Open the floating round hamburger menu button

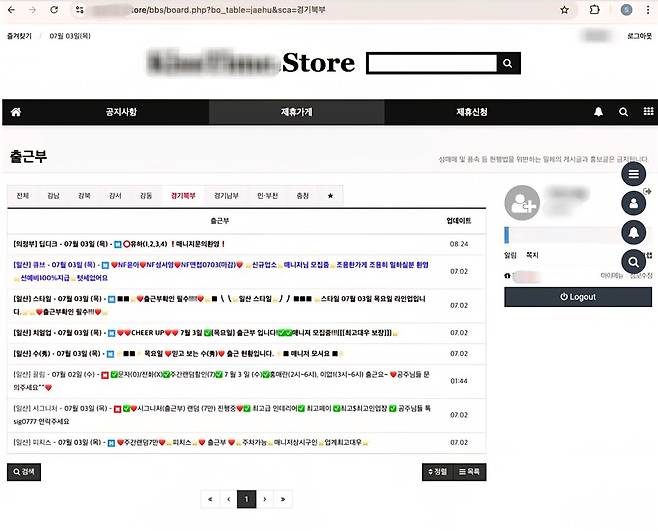pos(634,174)
